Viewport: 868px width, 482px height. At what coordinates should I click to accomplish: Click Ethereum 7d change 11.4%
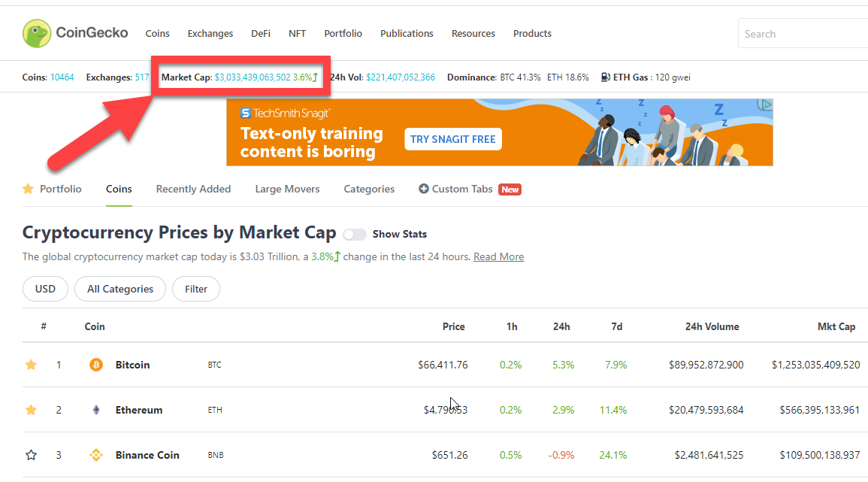(613, 410)
